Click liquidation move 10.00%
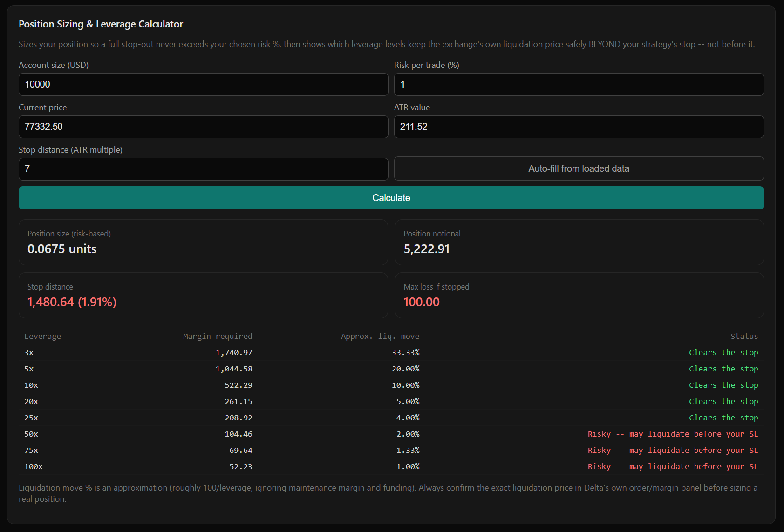 (406, 385)
